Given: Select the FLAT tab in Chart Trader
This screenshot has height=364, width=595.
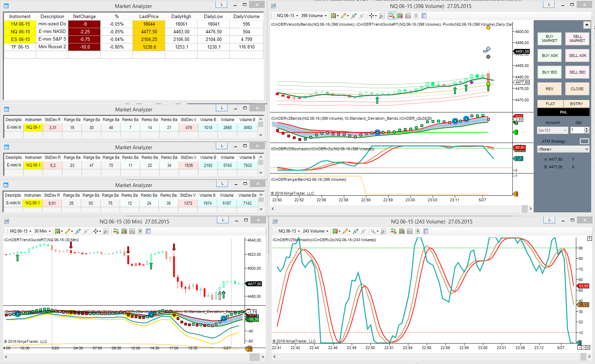Looking at the screenshot, I should point(550,104).
